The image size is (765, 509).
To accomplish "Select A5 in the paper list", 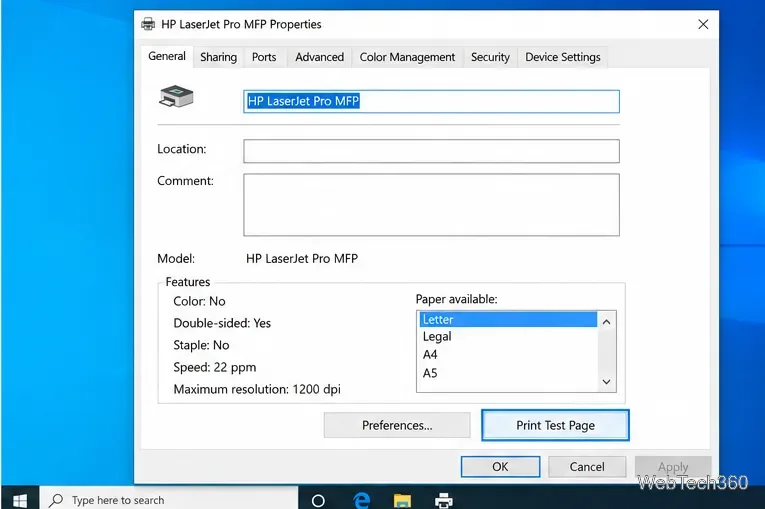I will pyautogui.click(x=508, y=373).
